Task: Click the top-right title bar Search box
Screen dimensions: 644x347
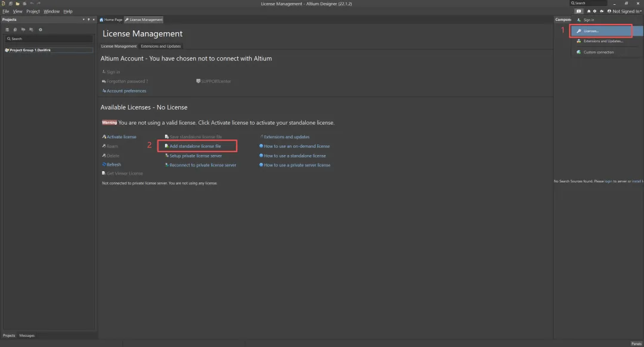Action: (588, 4)
